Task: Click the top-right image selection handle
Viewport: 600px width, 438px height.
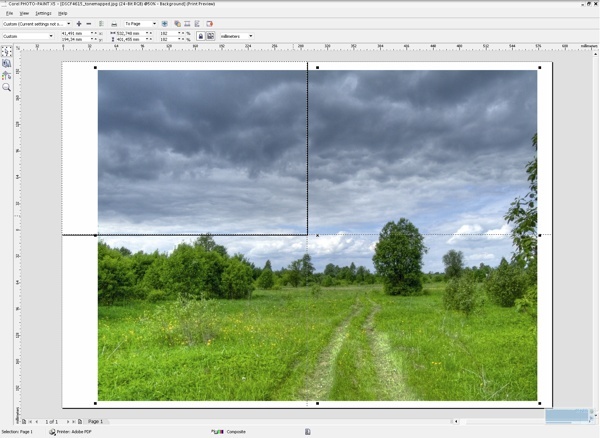Action: tap(540, 68)
